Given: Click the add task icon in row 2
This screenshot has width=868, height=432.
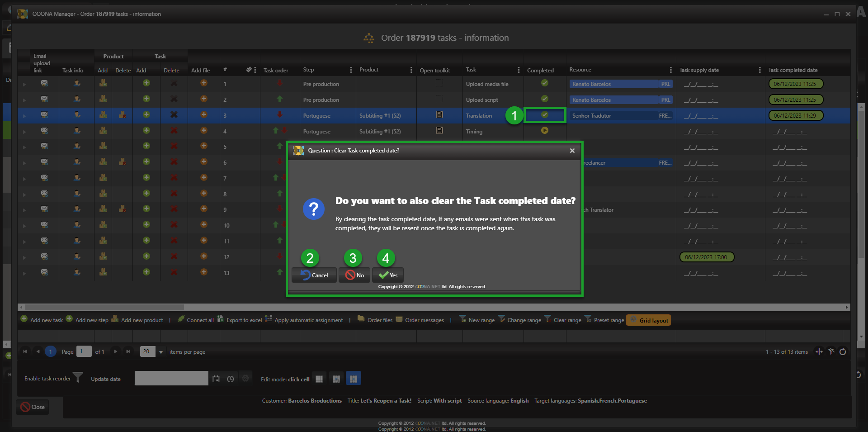Looking at the screenshot, I should coord(146,99).
